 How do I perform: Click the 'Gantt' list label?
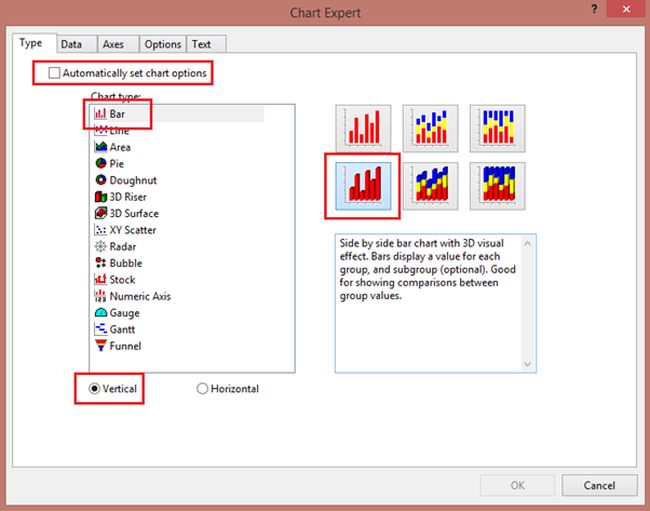pos(122,329)
